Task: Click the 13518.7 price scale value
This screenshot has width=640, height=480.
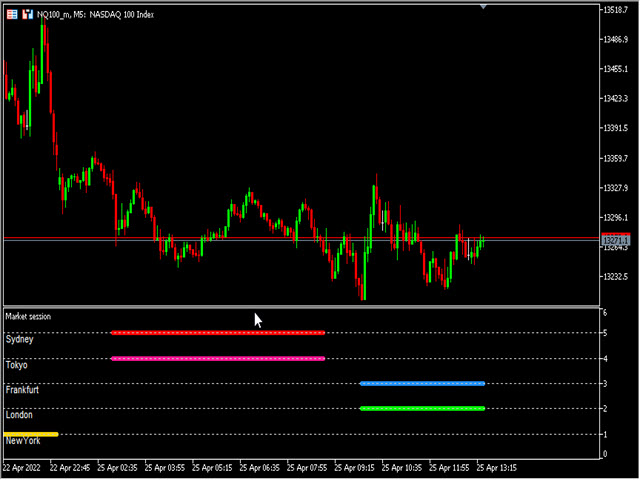Action: click(616, 10)
